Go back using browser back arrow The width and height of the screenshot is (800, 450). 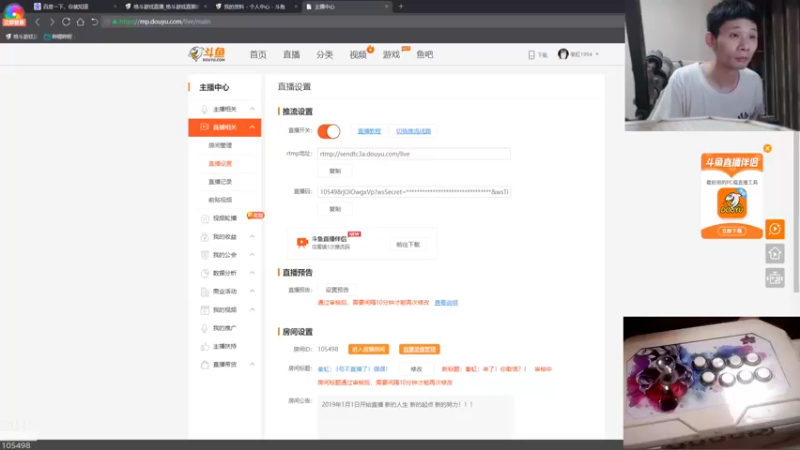[x=37, y=22]
